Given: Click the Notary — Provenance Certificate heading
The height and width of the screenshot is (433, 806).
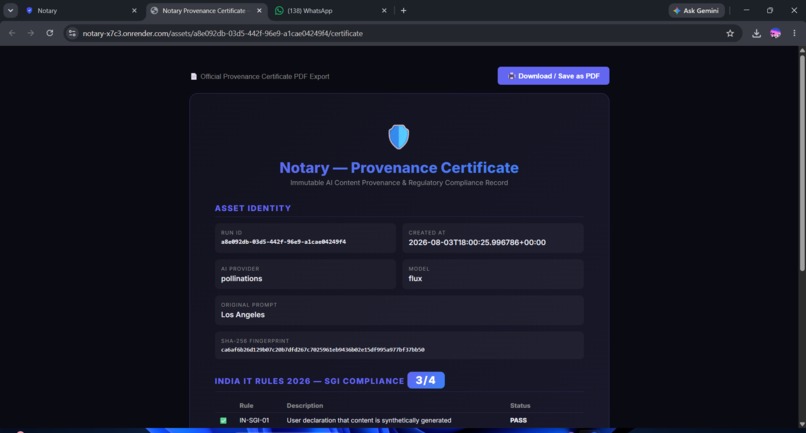Looking at the screenshot, I should pos(399,168).
